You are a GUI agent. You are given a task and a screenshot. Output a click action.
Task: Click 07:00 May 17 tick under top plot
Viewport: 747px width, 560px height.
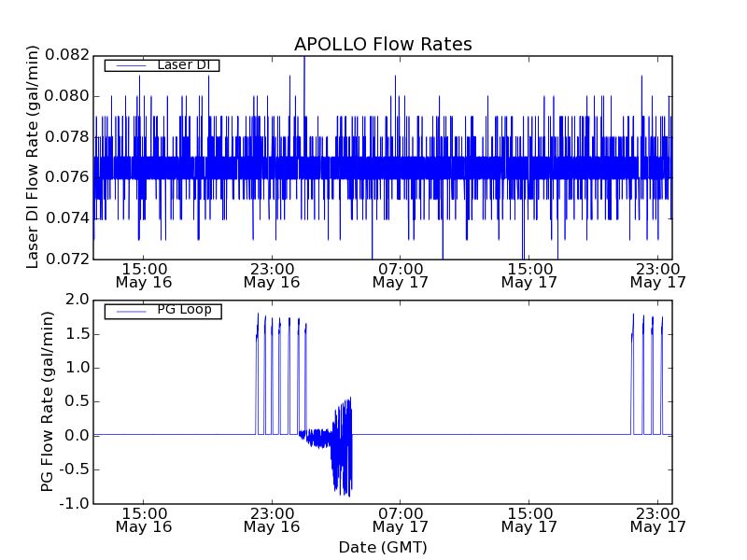point(401,274)
